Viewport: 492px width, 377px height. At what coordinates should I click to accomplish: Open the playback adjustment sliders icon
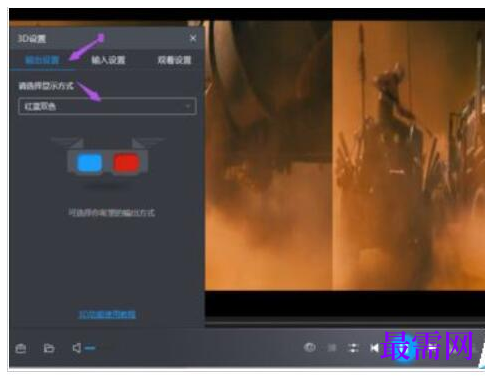353,348
